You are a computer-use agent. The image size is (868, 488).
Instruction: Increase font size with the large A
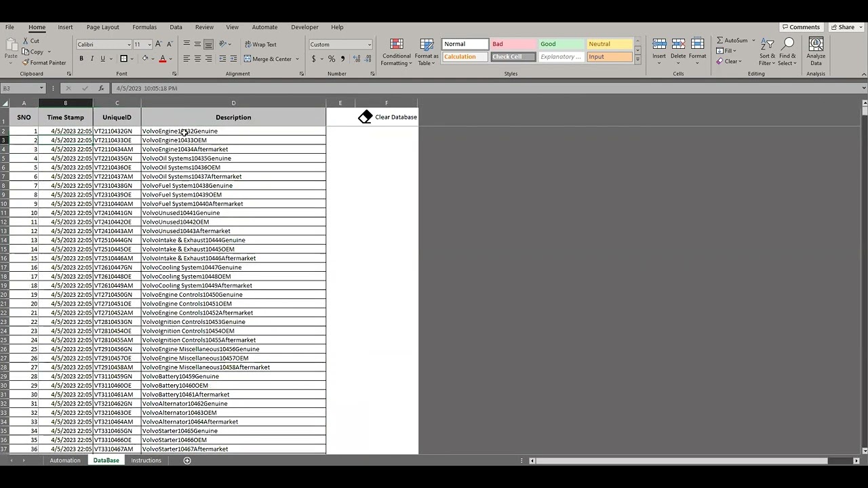pos(159,44)
